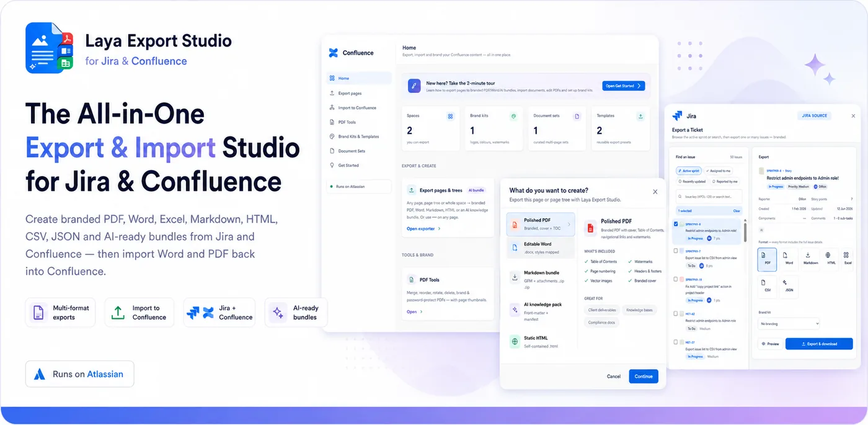This screenshot has height=425, width=868.
Task: Toggle the Reported by me filter chip
Action: pyautogui.click(x=725, y=182)
